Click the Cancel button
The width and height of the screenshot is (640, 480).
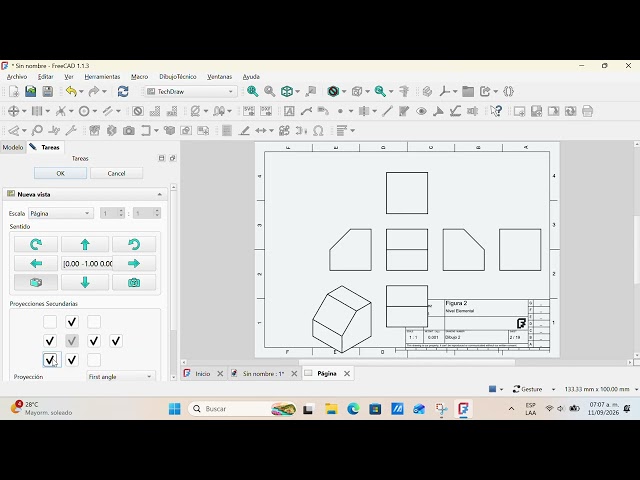116,173
